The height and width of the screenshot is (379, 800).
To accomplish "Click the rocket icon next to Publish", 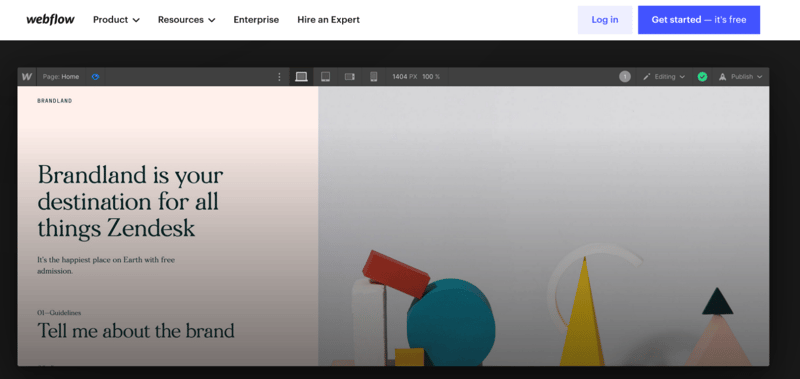I will coord(722,77).
